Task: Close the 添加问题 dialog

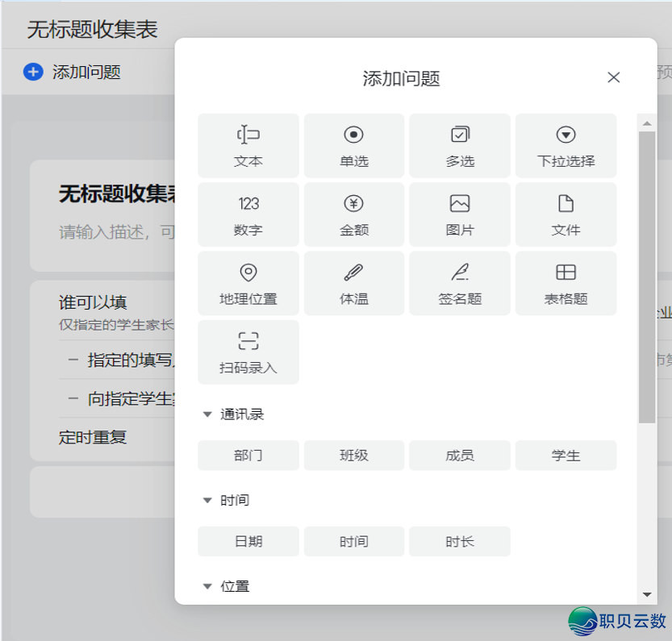Action: tap(613, 77)
